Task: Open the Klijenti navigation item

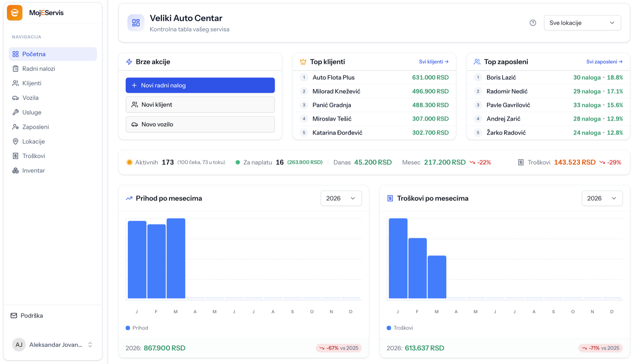Action: tap(53, 83)
